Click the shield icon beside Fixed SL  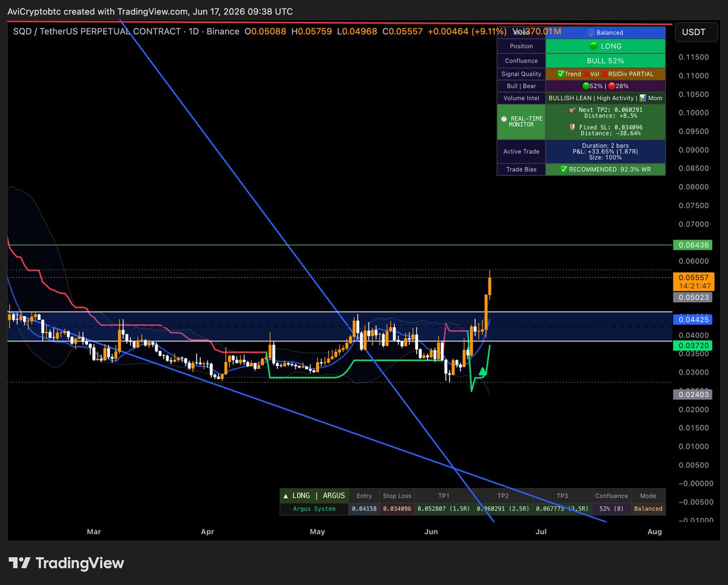571,127
